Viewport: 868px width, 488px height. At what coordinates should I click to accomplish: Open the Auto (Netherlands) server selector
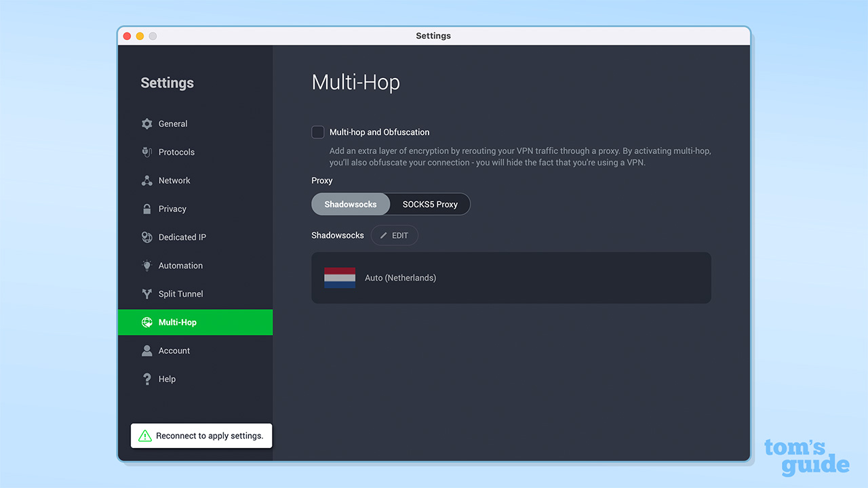[x=511, y=278]
